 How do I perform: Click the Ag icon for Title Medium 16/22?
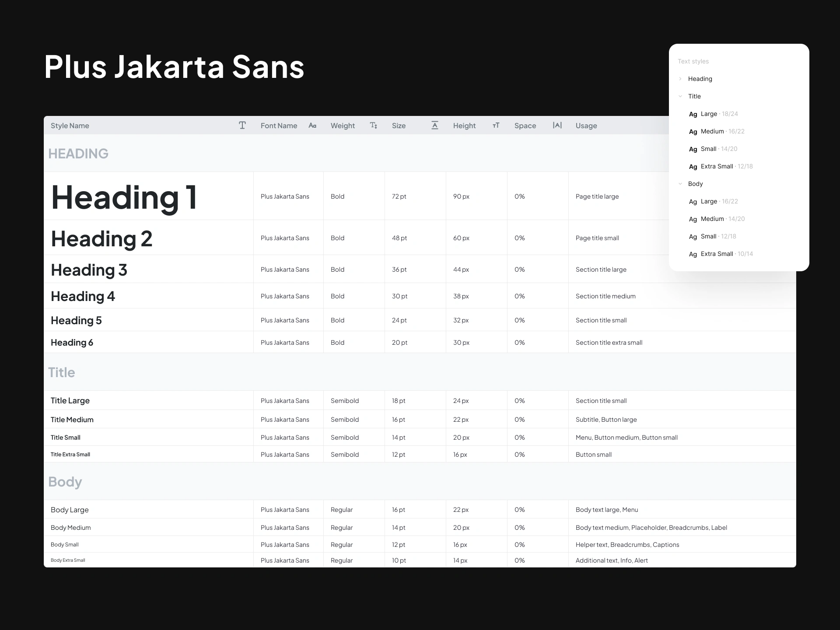(693, 132)
